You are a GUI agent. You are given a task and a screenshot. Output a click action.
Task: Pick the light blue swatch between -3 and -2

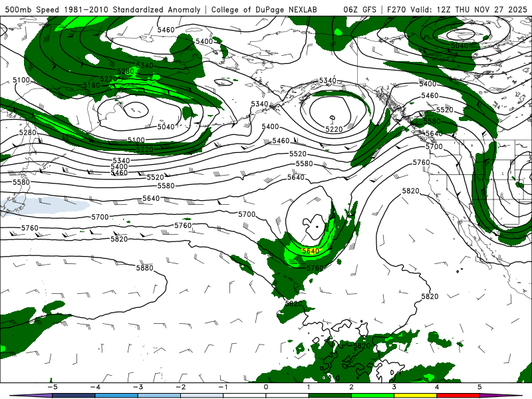pos(159,396)
